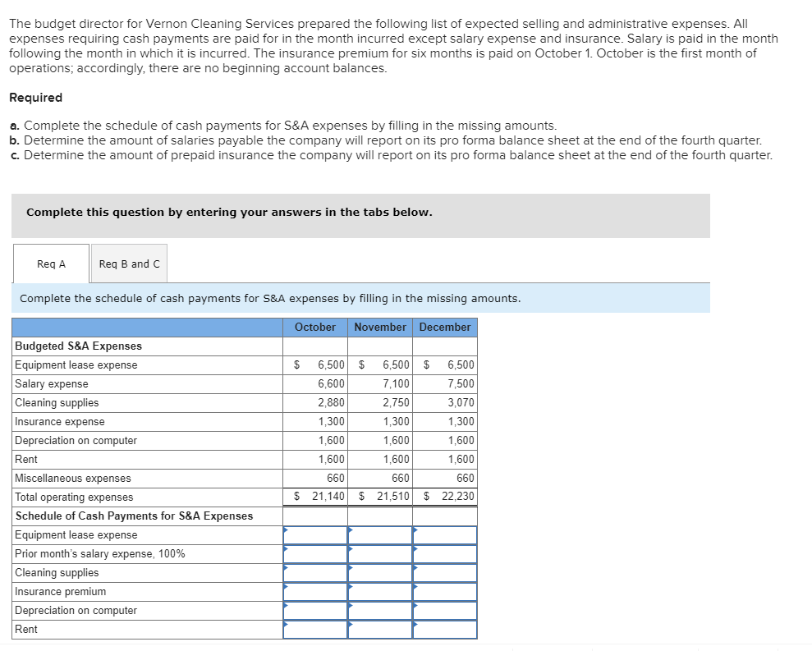This screenshot has width=812, height=651.
Task: Select December Cleaning supplies payment field
Action: click(445, 573)
